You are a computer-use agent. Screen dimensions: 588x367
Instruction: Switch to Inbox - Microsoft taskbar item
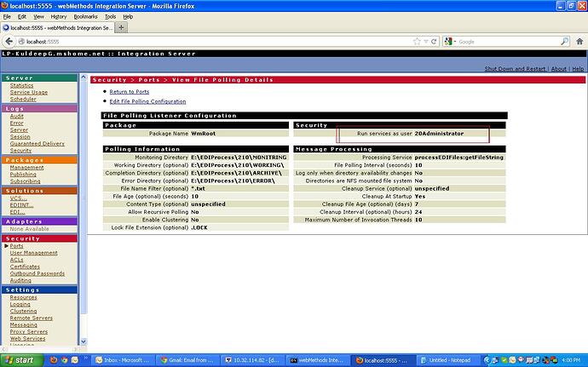tap(122, 360)
